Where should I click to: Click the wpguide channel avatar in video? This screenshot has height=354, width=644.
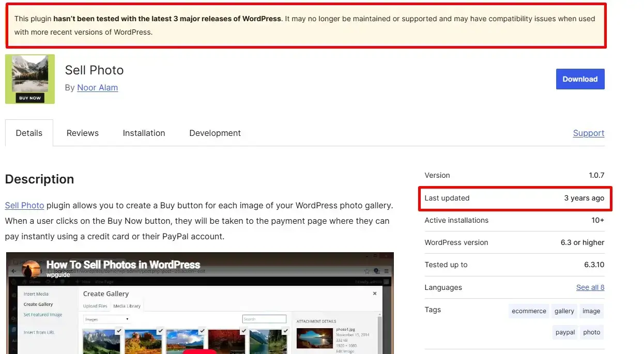32,270
